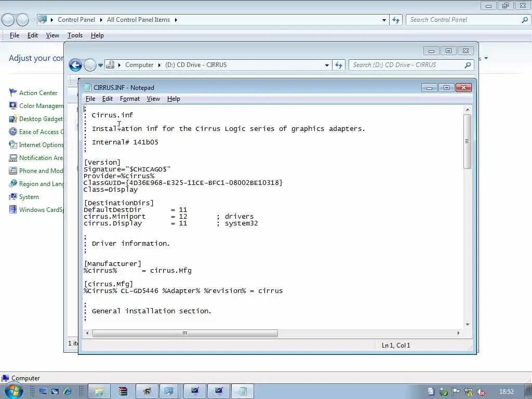The image size is (532, 399).
Task: Click in Search Control Panel field
Action: coord(464,20)
